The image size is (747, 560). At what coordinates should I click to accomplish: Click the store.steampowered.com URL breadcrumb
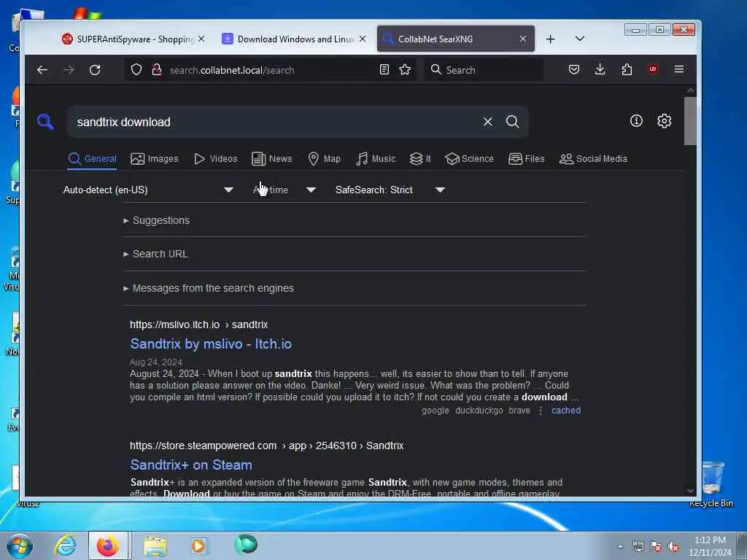pos(267,446)
